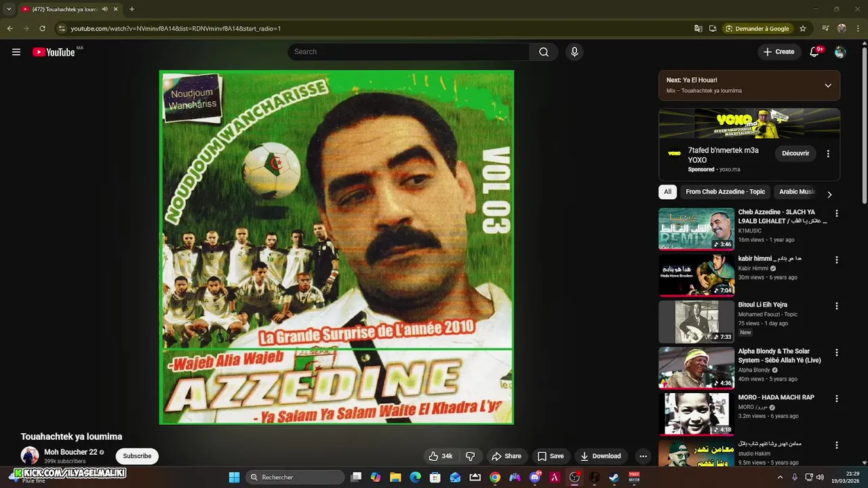Click Découvrir on the YOXO ad

(x=795, y=154)
